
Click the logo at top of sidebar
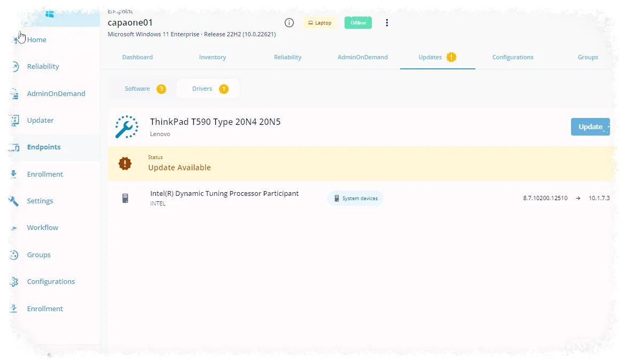click(x=50, y=14)
